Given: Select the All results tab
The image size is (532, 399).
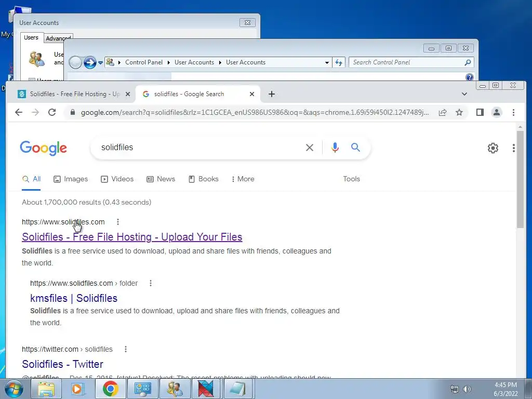Looking at the screenshot, I should coord(31,179).
